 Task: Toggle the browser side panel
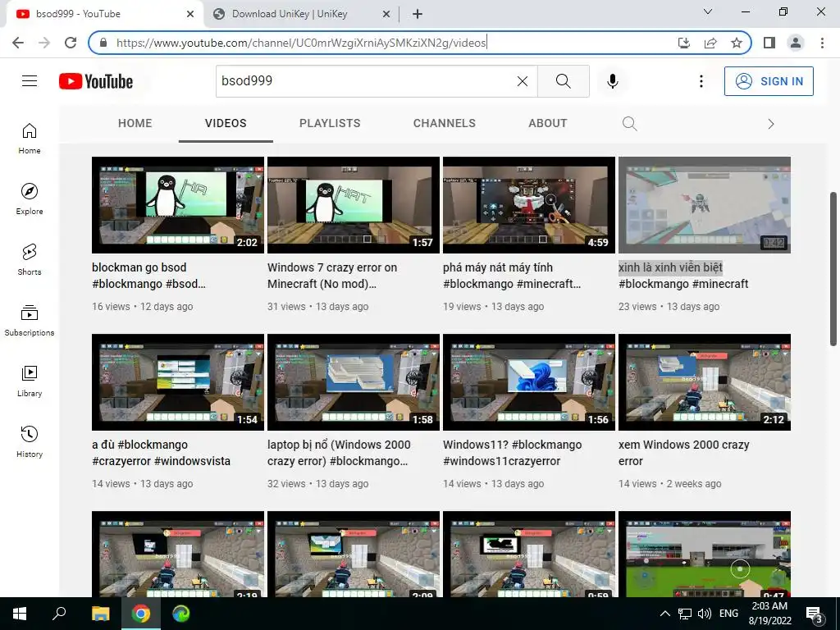click(769, 43)
